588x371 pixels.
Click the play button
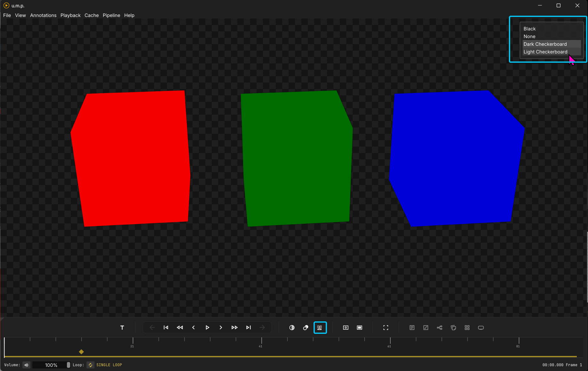click(x=207, y=327)
